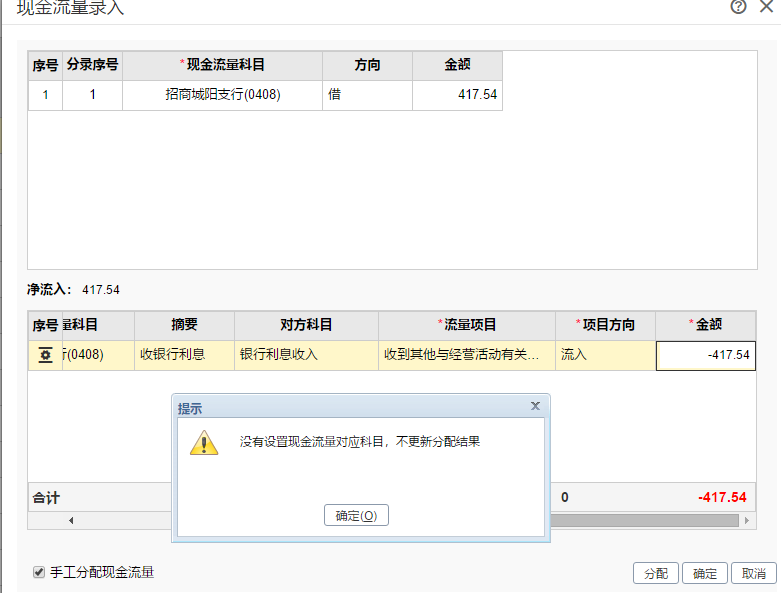Open the help question mark icon
This screenshot has width=781, height=593.
[738, 7]
